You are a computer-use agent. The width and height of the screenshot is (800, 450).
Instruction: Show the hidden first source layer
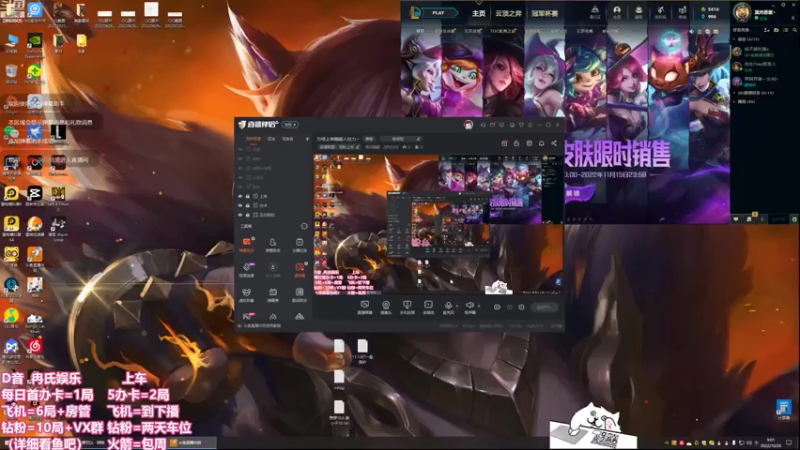pos(240,149)
